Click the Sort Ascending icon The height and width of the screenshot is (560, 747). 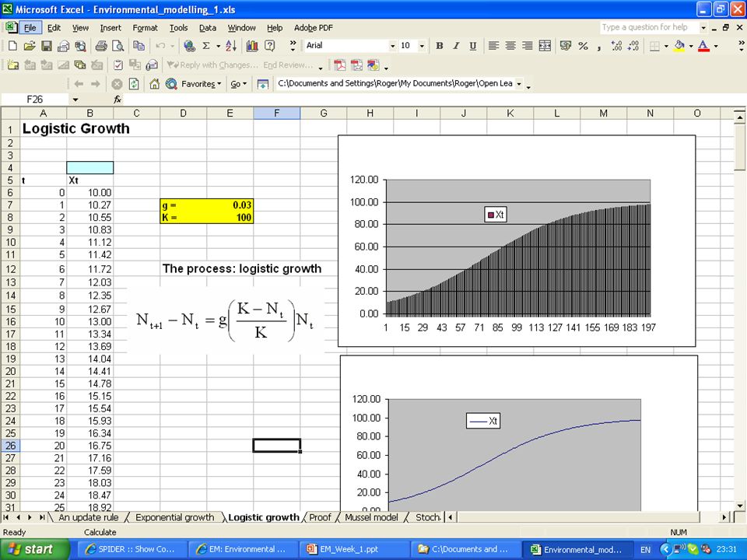231,46
